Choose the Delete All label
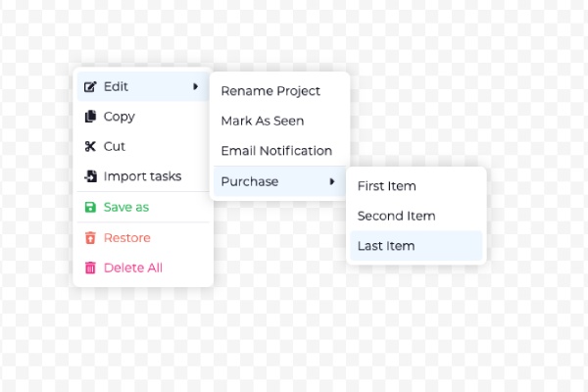588x392 pixels. click(x=133, y=268)
